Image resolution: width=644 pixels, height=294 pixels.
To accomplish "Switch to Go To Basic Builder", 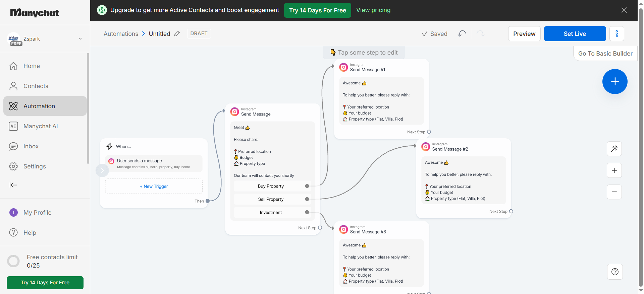I will 605,54.
